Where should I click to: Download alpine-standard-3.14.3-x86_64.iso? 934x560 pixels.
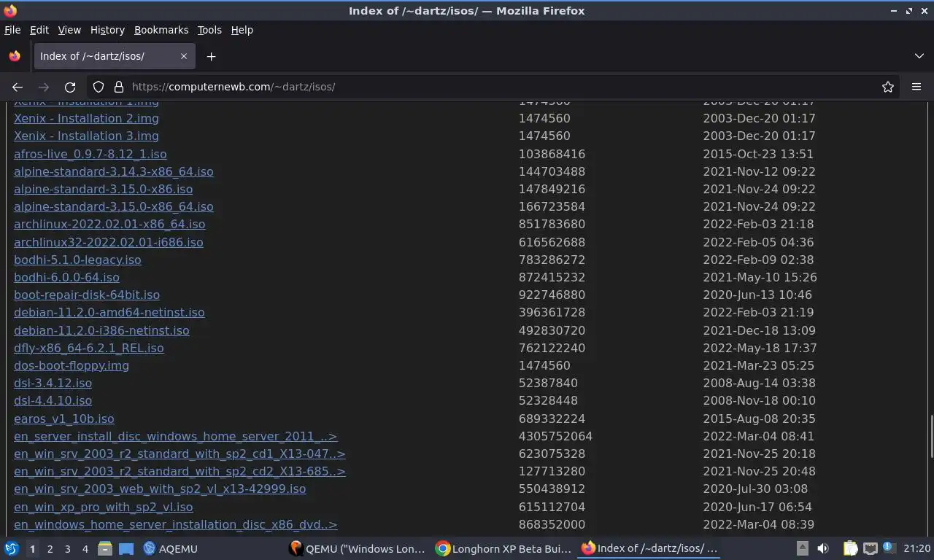point(114,171)
